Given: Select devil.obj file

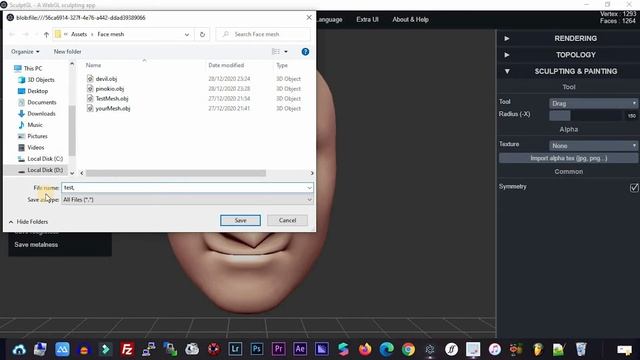Looking at the screenshot, I should pos(106,79).
